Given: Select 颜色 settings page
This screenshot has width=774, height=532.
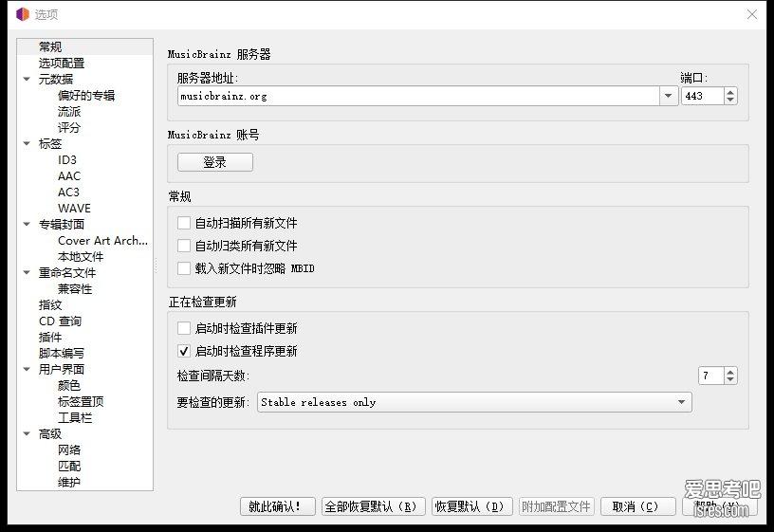Looking at the screenshot, I should point(68,385).
